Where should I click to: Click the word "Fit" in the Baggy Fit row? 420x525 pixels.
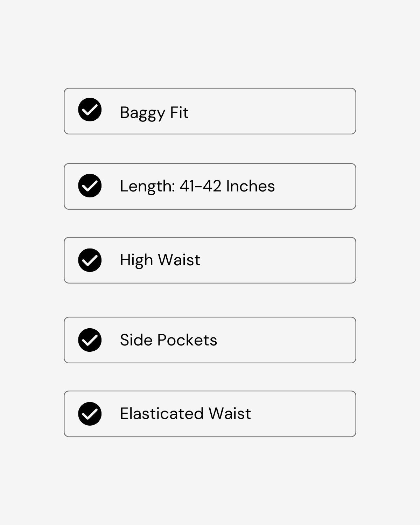pyautogui.click(x=179, y=112)
